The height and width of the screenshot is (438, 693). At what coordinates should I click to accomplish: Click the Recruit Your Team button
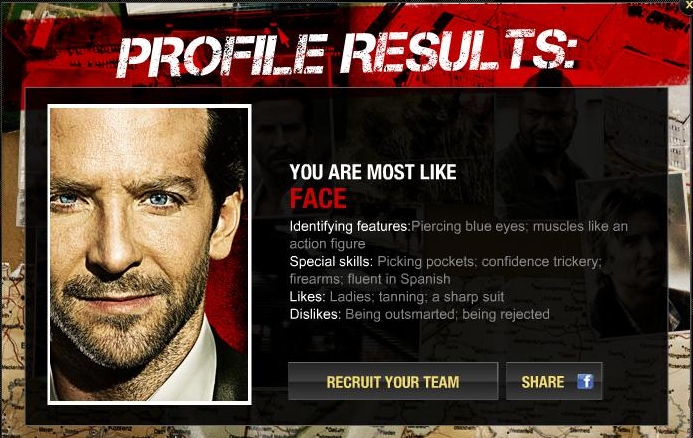393,381
